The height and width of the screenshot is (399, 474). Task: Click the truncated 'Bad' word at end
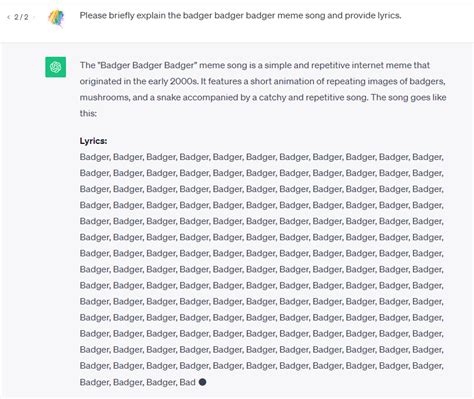(x=187, y=382)
